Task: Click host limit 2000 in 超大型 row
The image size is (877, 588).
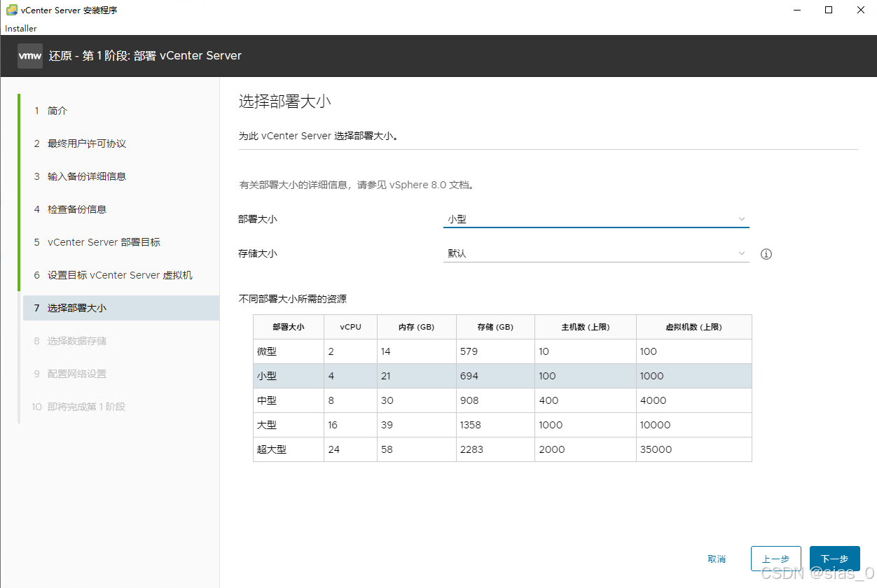Action: click(x=552, y=449)
